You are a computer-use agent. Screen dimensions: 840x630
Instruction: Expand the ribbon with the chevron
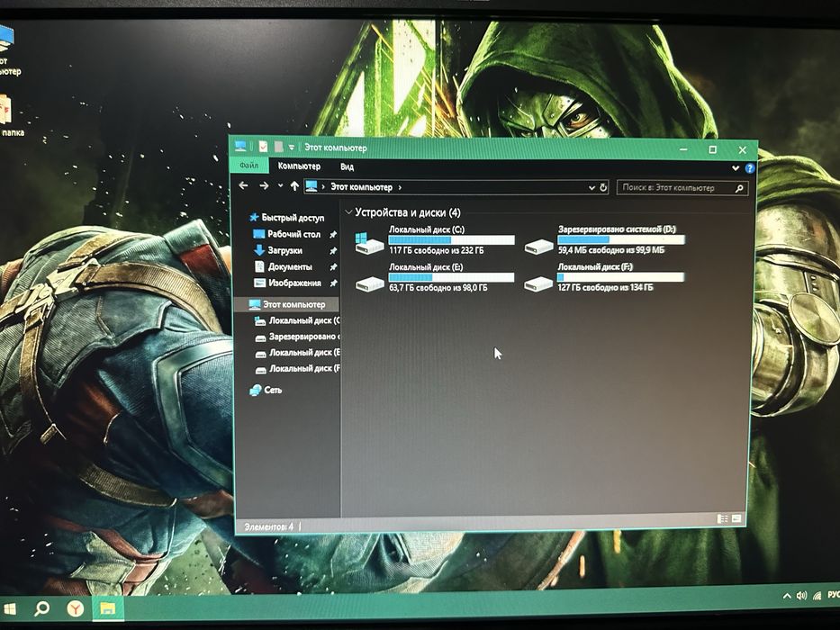tap(736, 168)
